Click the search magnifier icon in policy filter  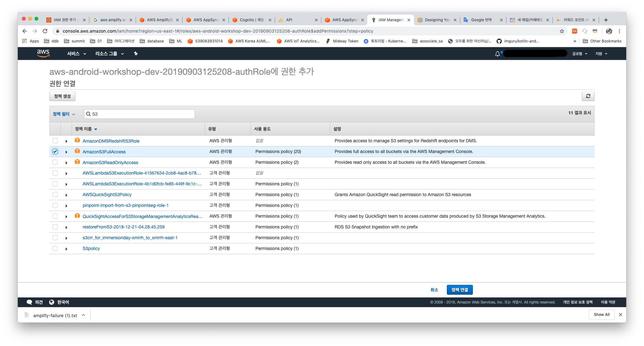point(88,114)
